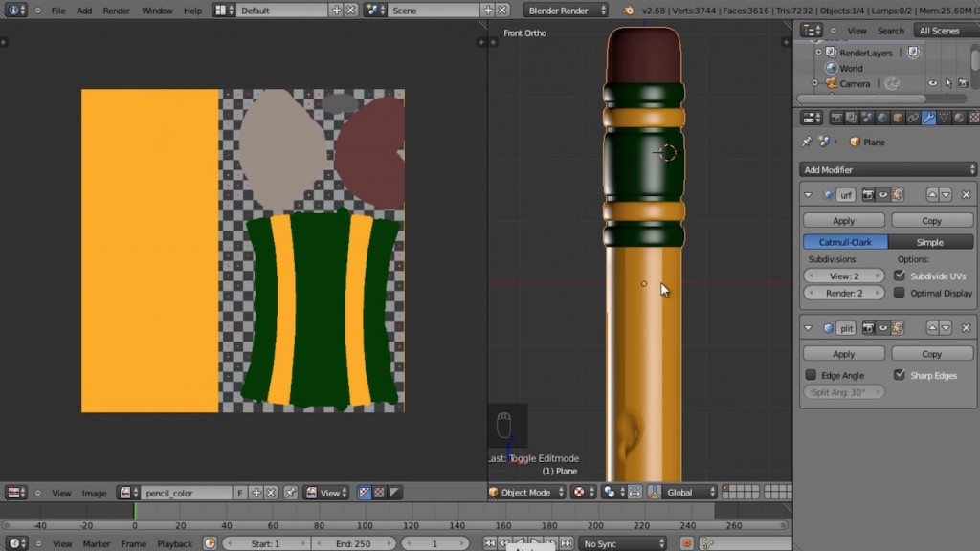Select the Object Constraints chain-link icon
The height and width of the screenshot is (551, 980).
pyautogui.click(x=914, y=117)
